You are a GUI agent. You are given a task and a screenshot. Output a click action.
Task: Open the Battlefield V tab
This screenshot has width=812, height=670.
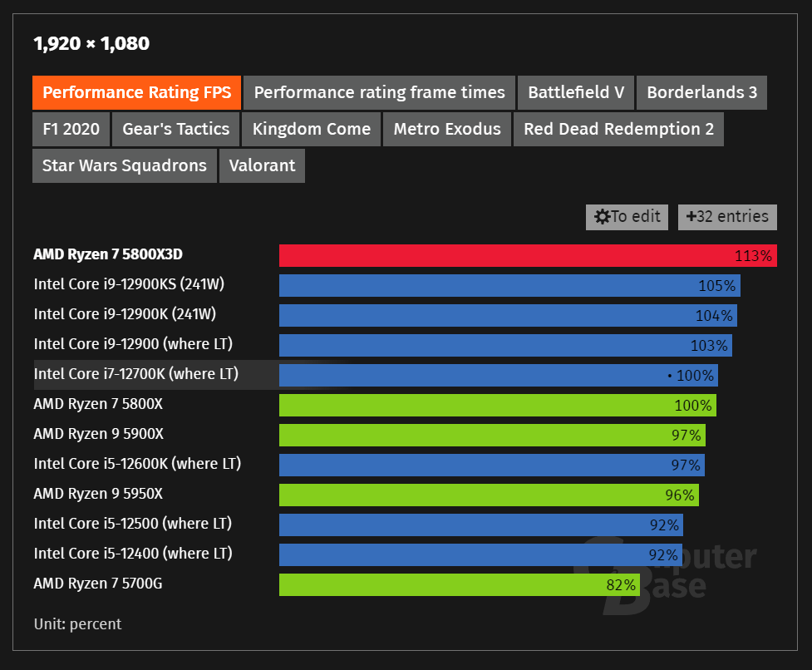(576, 92)
